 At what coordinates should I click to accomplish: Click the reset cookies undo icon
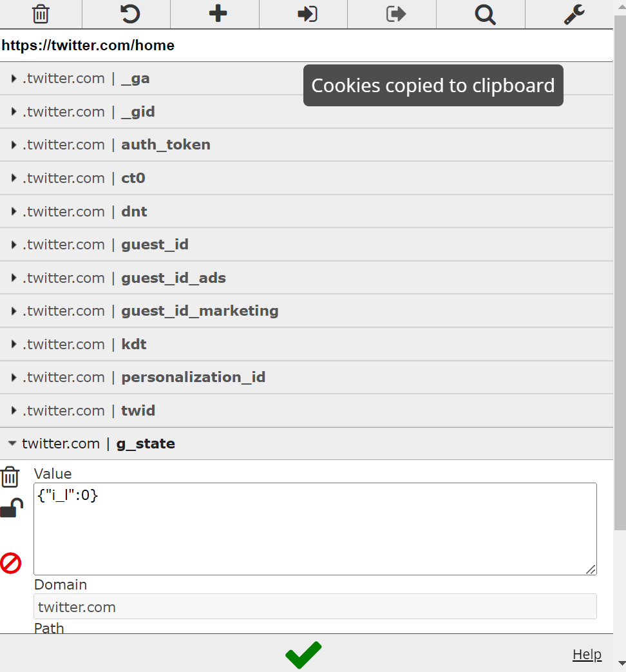click(129, 14)
